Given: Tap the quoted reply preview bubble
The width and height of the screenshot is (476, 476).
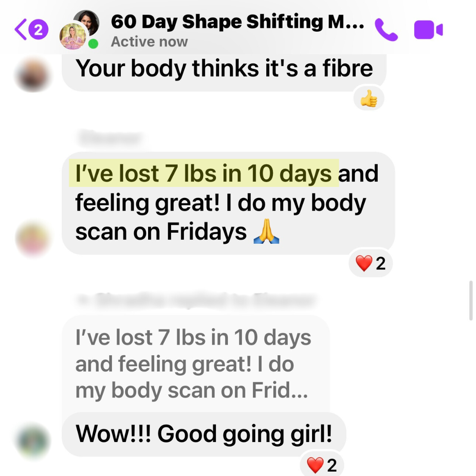Looking at the screenshot, I should point(196,364).
